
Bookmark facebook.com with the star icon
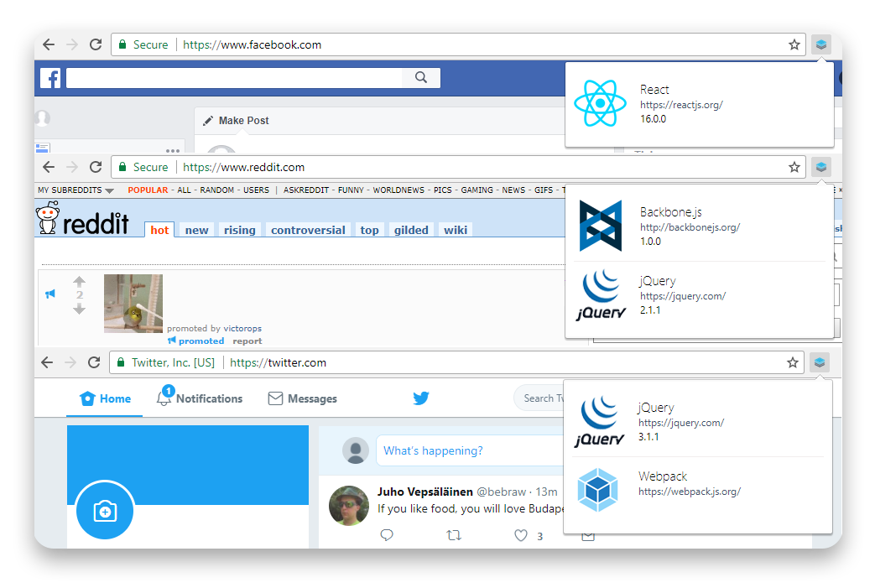pos(794,44)
